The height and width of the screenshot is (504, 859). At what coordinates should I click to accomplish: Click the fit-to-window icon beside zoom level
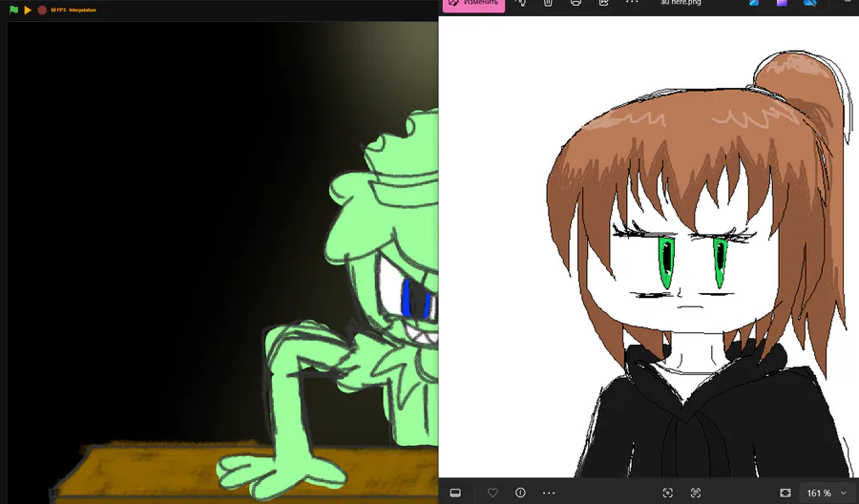coord(786,493)
